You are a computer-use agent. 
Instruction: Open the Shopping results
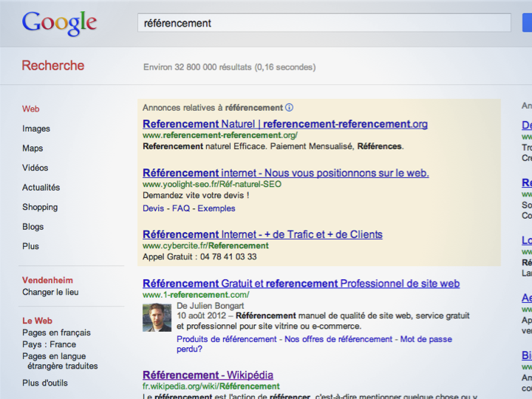(x=40, y=207)
